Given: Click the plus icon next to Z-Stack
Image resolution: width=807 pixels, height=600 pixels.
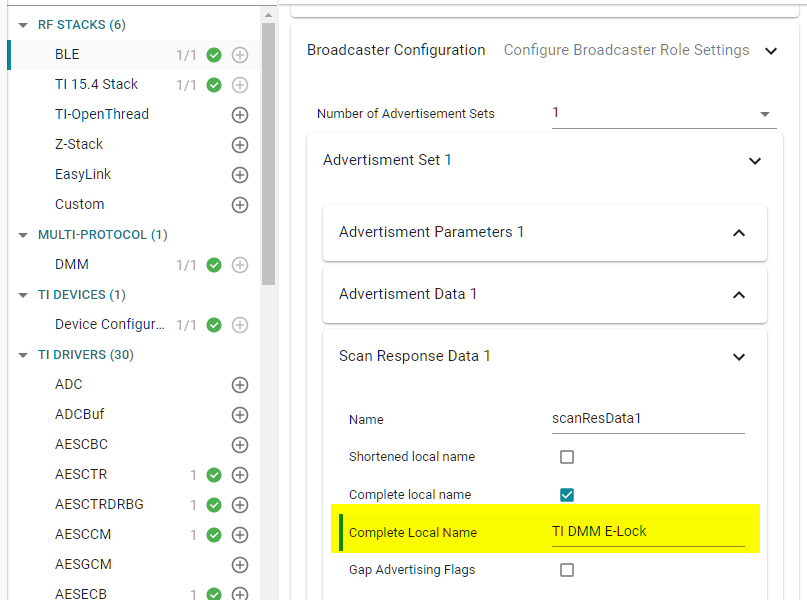Looking at the screenshot, I should click(240, 145).
